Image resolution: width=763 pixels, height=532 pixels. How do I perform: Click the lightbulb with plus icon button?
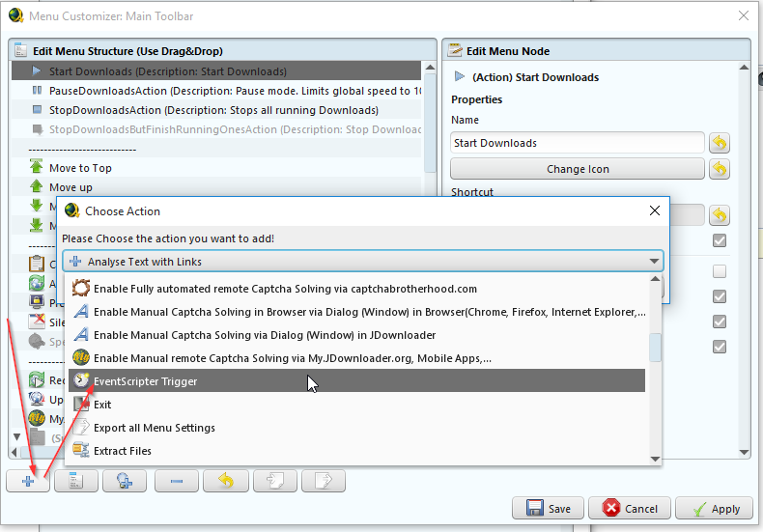coord(125,481)
